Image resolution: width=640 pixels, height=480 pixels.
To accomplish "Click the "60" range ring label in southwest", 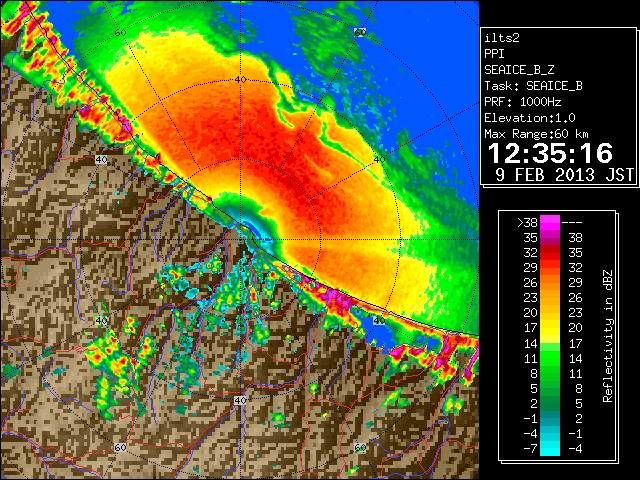I will point(120,447).
